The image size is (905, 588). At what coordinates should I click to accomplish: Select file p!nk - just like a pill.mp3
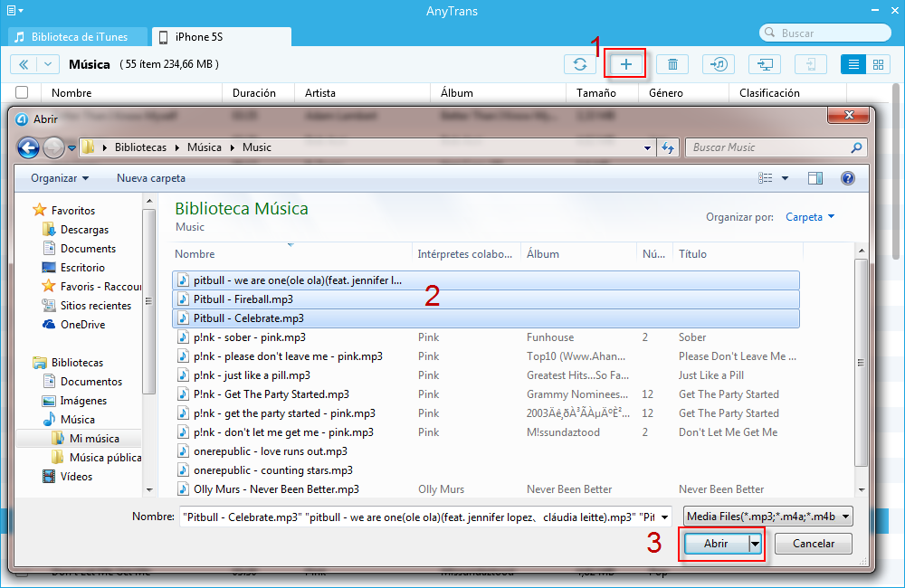pyautogui.click(x=486, y=375)
